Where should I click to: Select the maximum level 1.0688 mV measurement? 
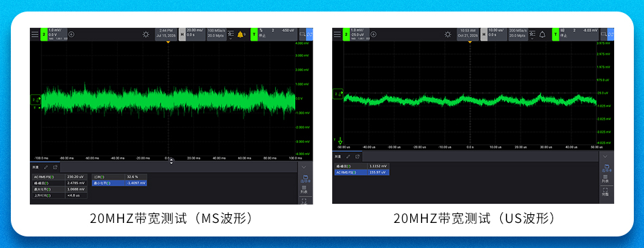point(60,189)
